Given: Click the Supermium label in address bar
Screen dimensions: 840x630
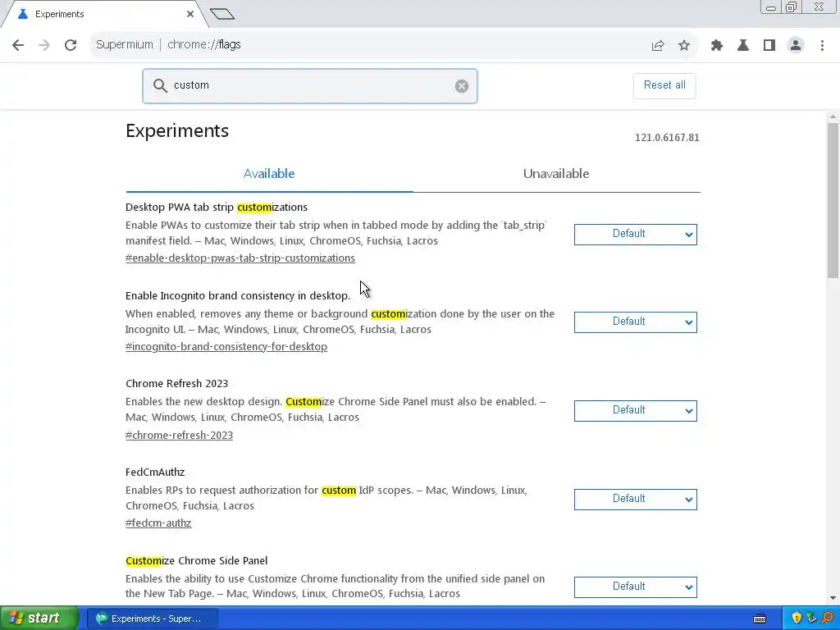Looking at the screenshot, I should (125, 45).
